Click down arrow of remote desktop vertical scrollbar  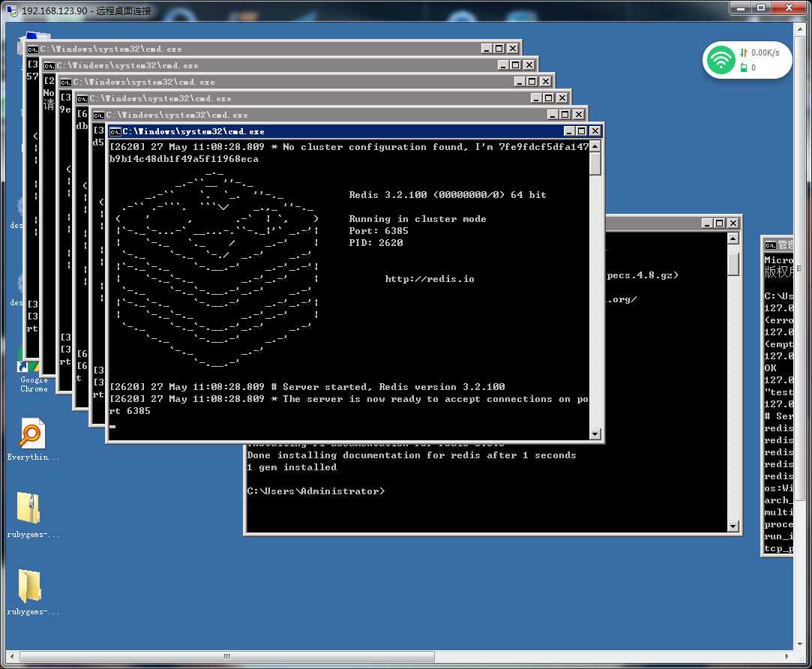(x=799, y=643)
